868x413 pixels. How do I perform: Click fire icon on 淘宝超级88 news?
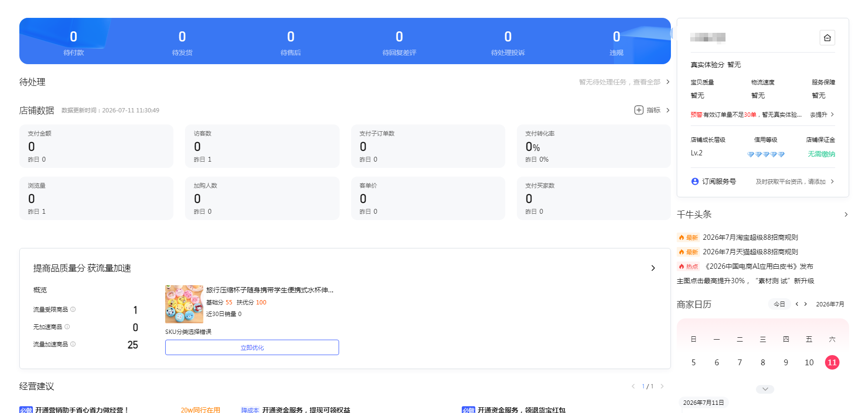pyautogui.click(x=682, y=237)
